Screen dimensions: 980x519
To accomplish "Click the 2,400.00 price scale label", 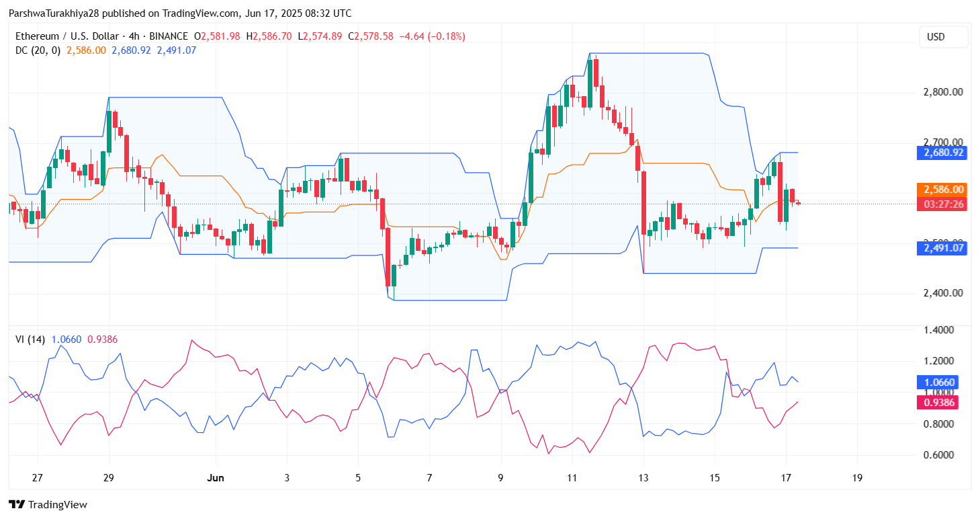I will [943, 293].
